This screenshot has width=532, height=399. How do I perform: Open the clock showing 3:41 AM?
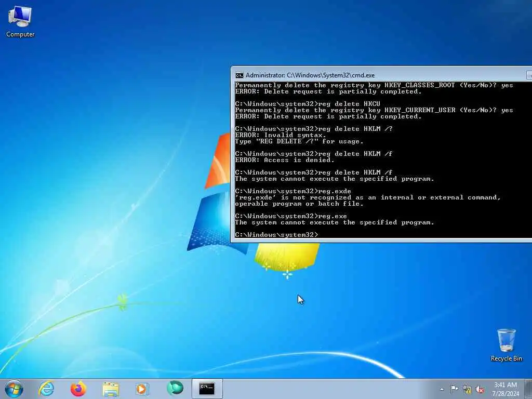pos(506,389)
